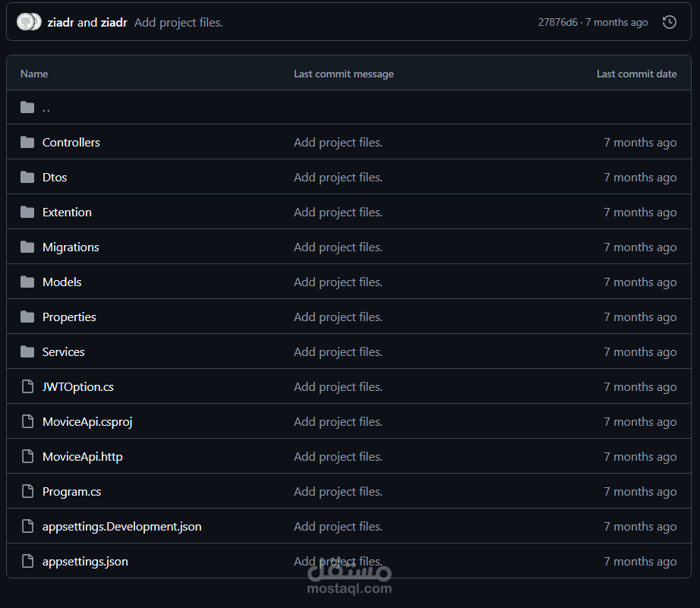
Task: Click the appsettings.json file icon
Action: point(27,561)
